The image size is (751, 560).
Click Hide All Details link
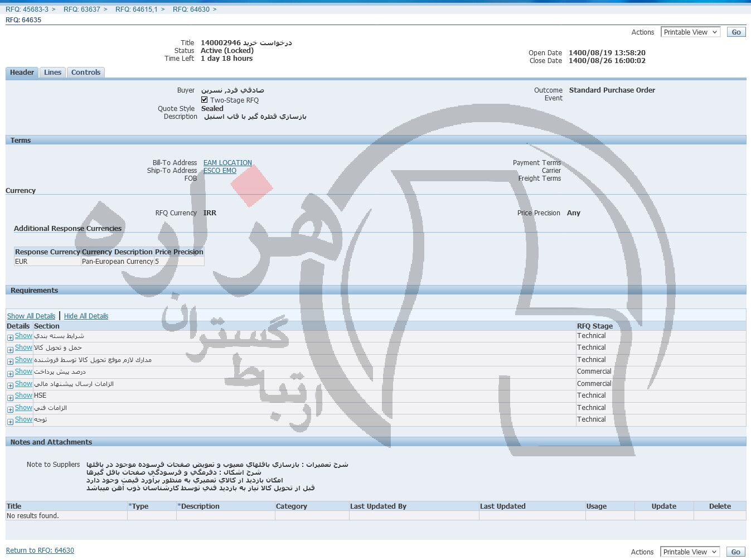click(x=86, y=316)
